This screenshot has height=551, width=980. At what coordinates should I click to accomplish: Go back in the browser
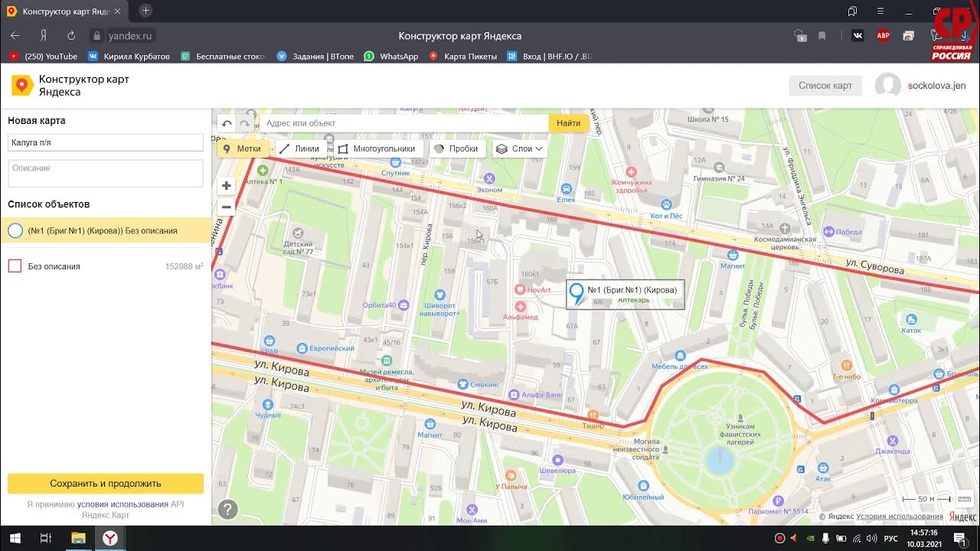click(15, 35)
